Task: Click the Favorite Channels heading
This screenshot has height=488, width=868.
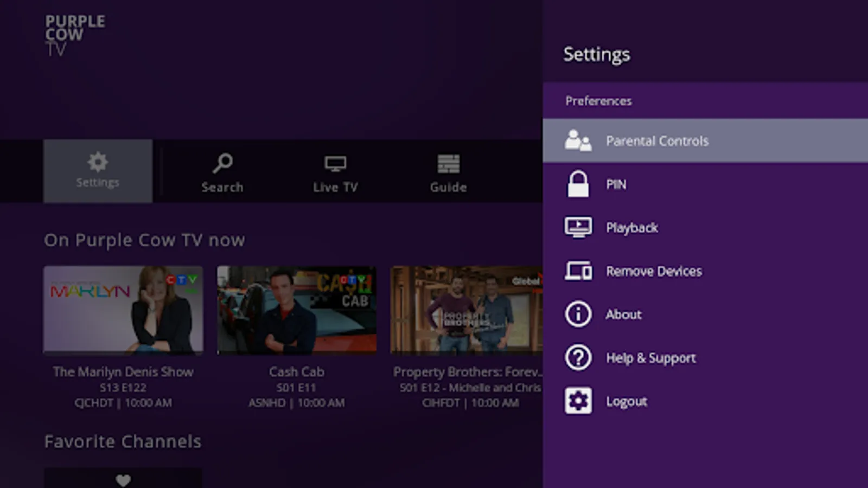Action: (123, 441)
